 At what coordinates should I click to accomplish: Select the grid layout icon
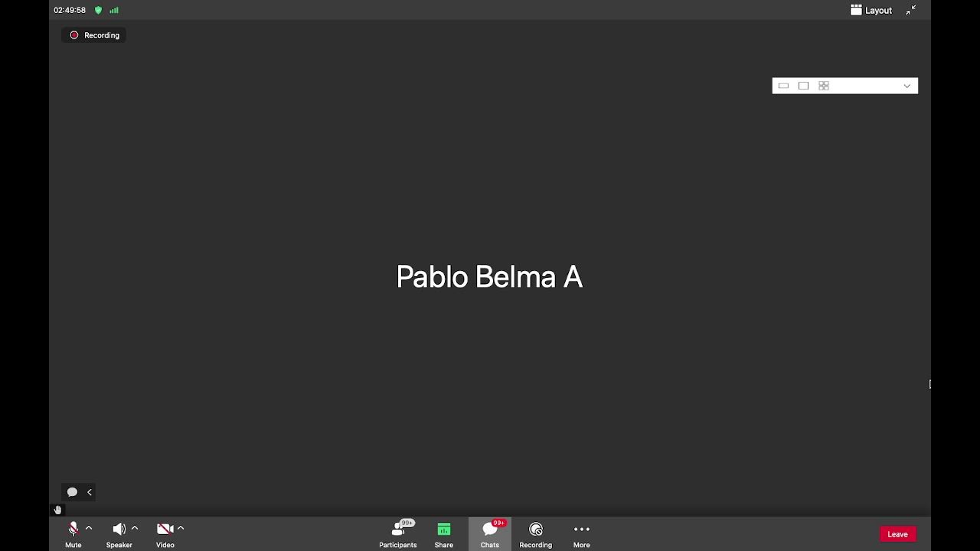click(x=824, y=86)
